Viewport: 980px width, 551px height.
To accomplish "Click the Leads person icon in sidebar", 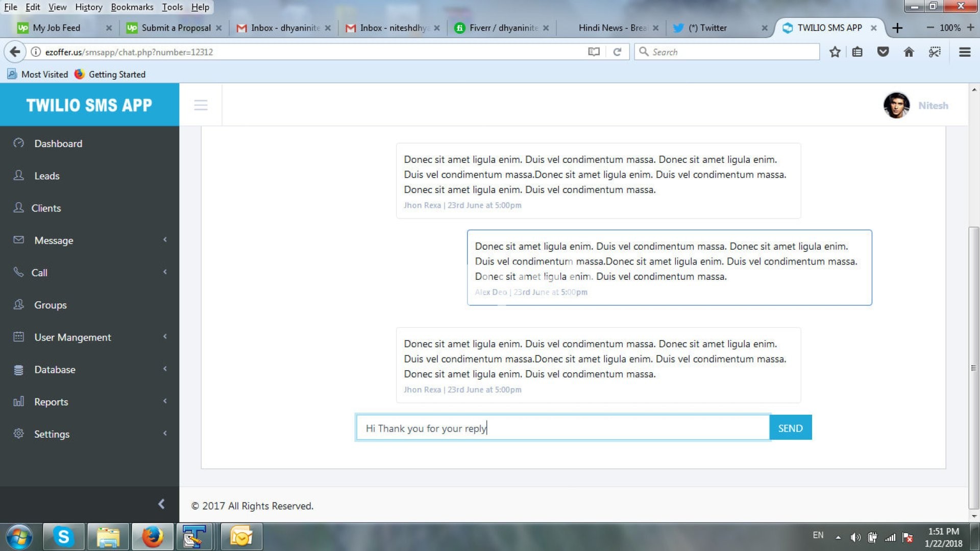I will tap(19, 176).
